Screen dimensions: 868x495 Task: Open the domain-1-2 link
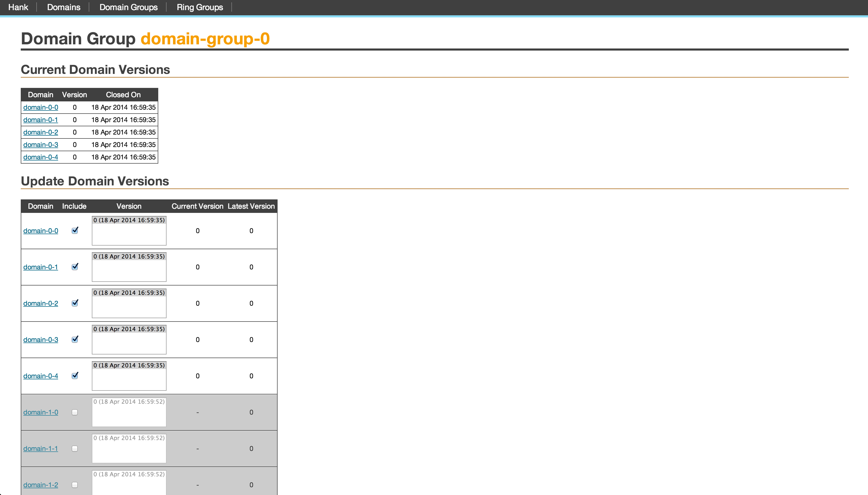click(x=40, y=485)
